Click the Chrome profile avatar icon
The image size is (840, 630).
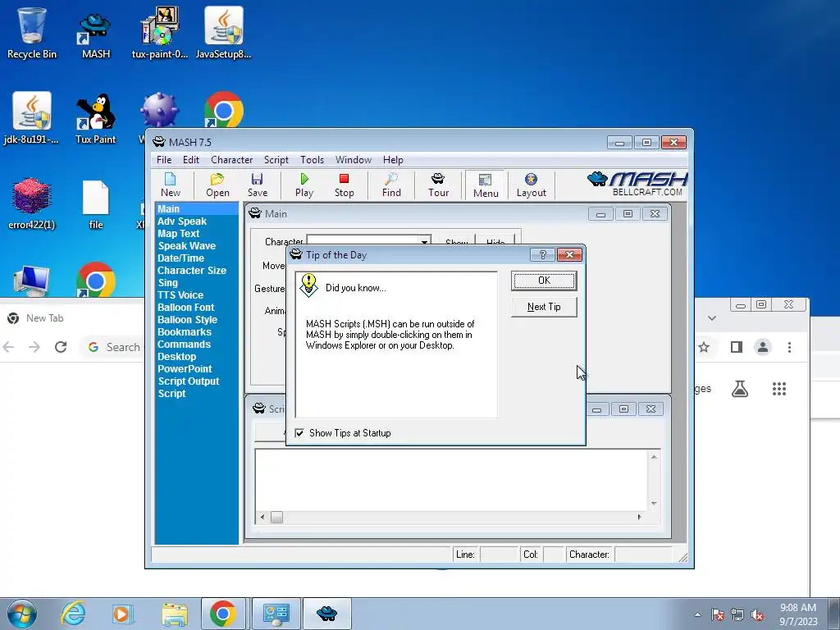[x=763, y=347]
